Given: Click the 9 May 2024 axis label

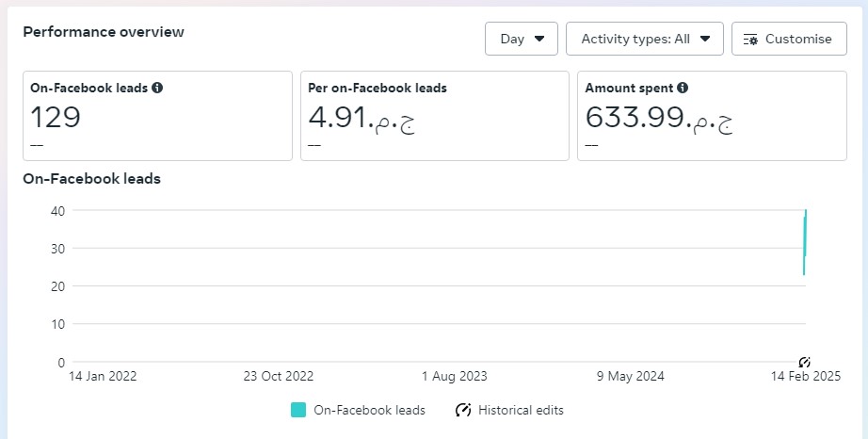Looking at the screenshot, I should [631, 377].
